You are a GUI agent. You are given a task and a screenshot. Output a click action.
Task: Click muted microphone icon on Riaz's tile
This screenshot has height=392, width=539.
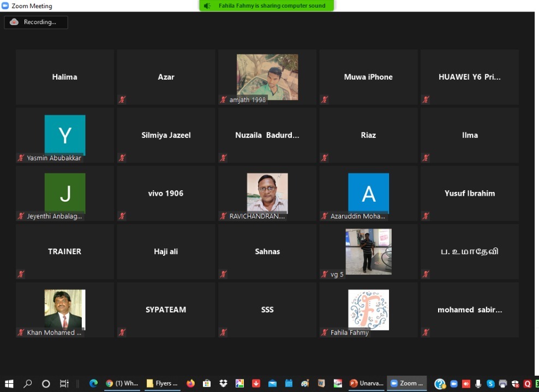coord(325,158)
